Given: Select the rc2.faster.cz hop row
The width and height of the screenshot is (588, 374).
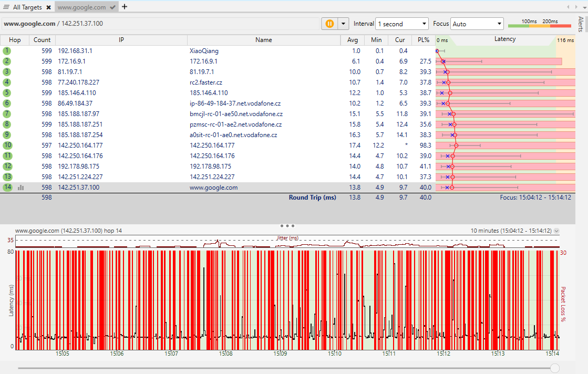Looking at the screenshot, I should (x=205, y=82).
